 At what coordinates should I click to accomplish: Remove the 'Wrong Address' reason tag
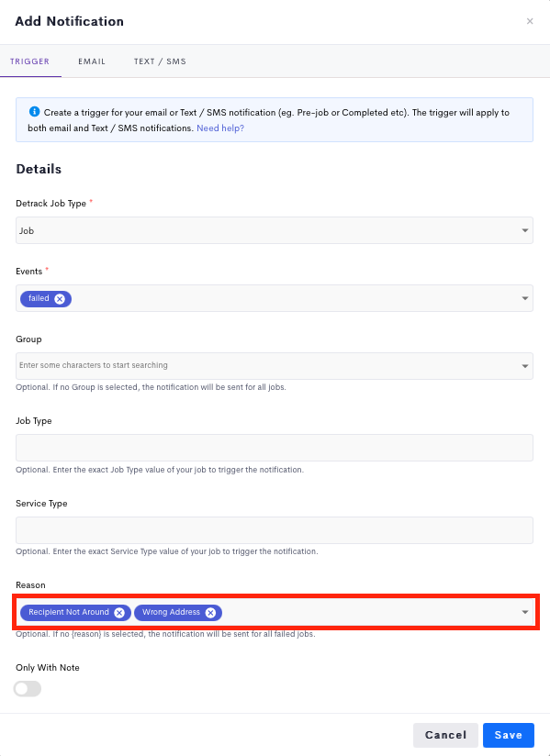coord(210,612)
